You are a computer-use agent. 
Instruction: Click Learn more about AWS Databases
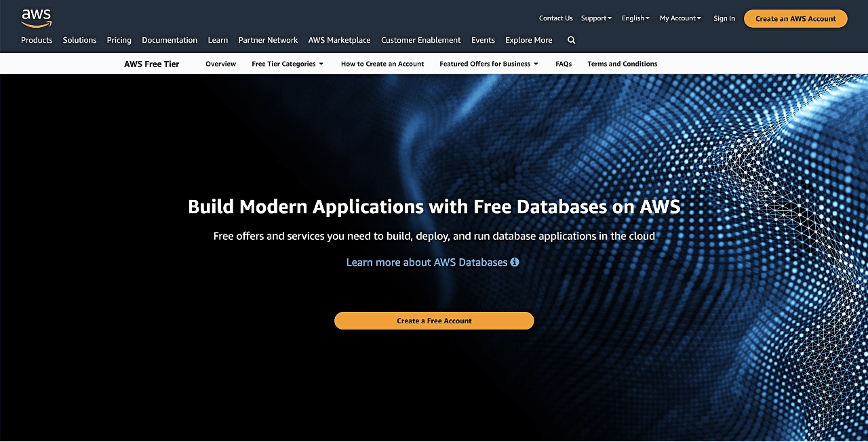coord(427,262)
